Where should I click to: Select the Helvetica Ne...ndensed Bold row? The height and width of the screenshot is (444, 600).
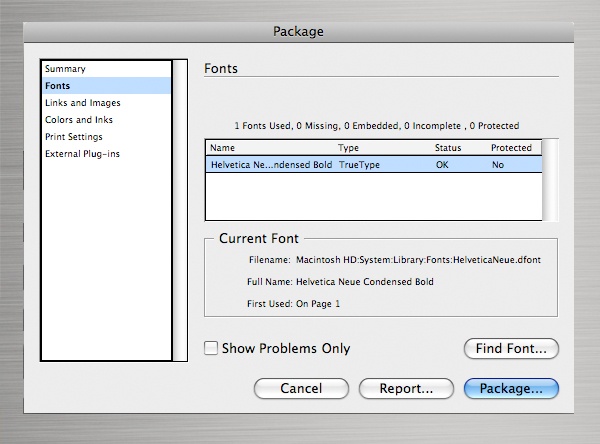click(374, 165)
